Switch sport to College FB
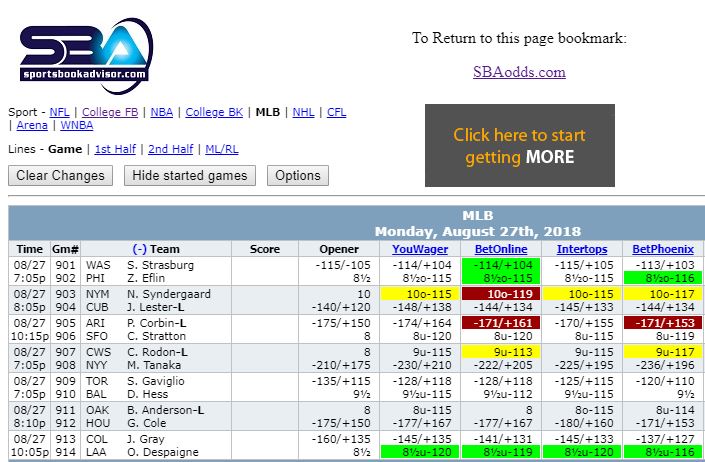The image size is (705, 462). [110, 112]
